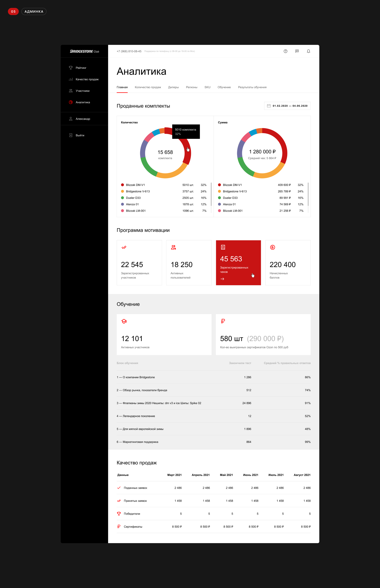This screenshot has width=380, height=588.
Task: Click the Участники people sidebar icon
Action: click(x=71, y=91)
